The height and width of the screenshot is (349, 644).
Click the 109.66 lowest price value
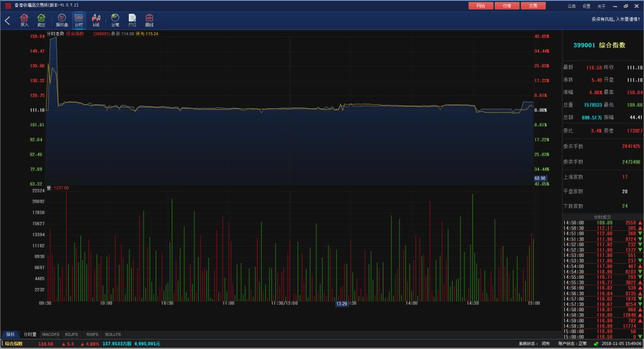point(634,105)
